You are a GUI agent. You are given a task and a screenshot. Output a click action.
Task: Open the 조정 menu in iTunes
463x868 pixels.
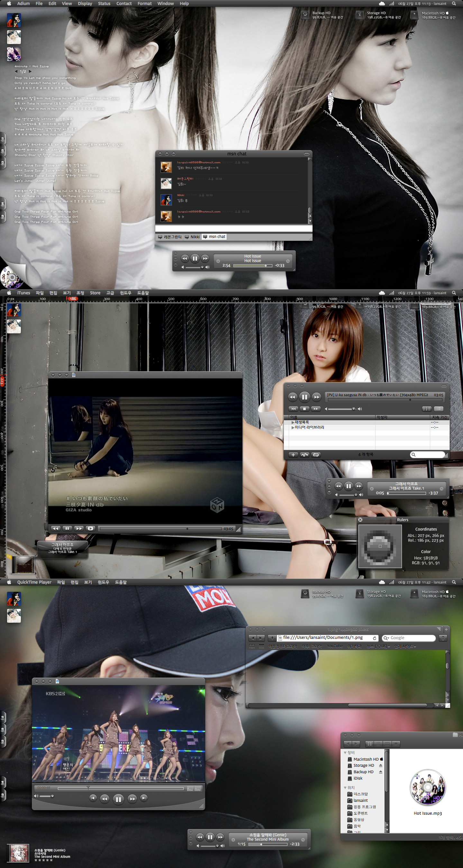pyautogui.click(x=80, y=293)
